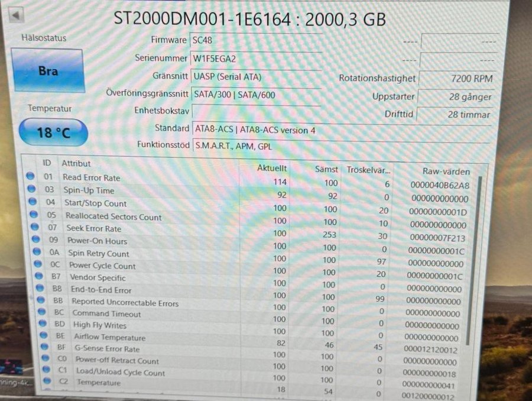This screenshot has height=401, width=532.
Task: Click raw value 000012120012
Action: 430,350
